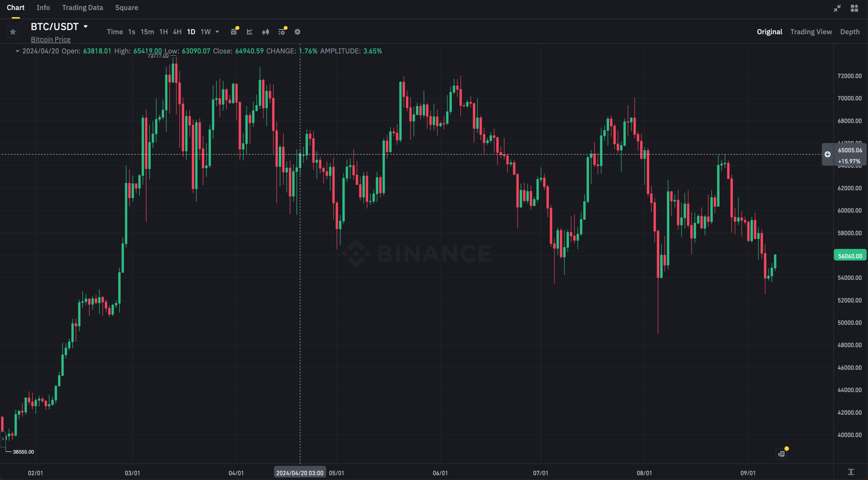Screen dimensions: 868x480
Task: Click the 08/01 date axis label
Action: tap(644, 473)
